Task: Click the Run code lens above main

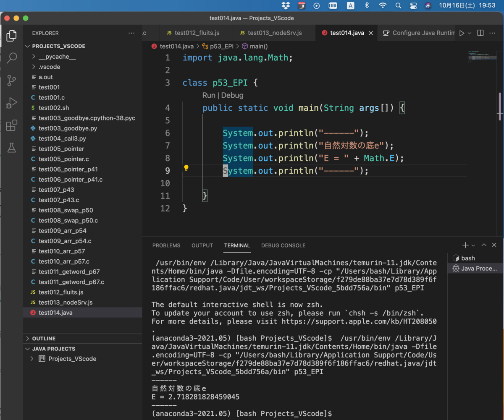Action: tap(209, 95)
